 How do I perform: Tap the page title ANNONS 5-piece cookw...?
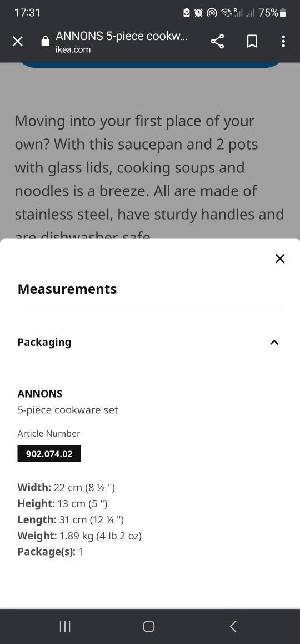pyautogui.click(x=122, y=36)
